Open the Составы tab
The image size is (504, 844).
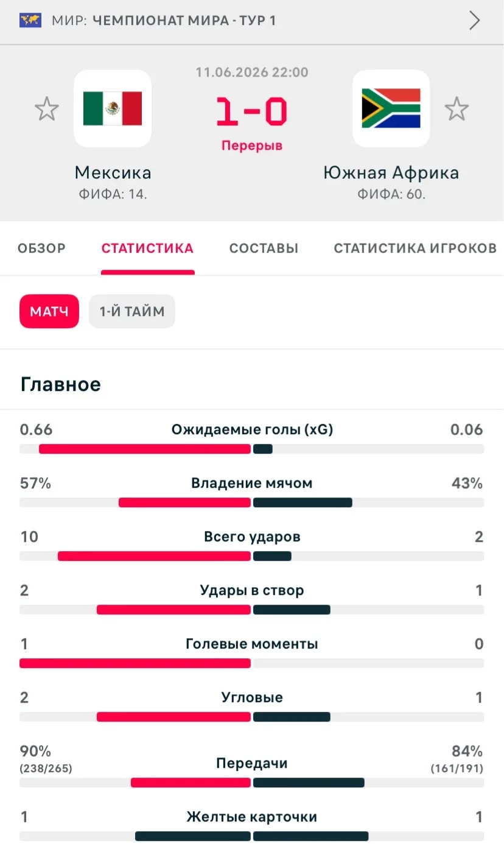[264, 248]
